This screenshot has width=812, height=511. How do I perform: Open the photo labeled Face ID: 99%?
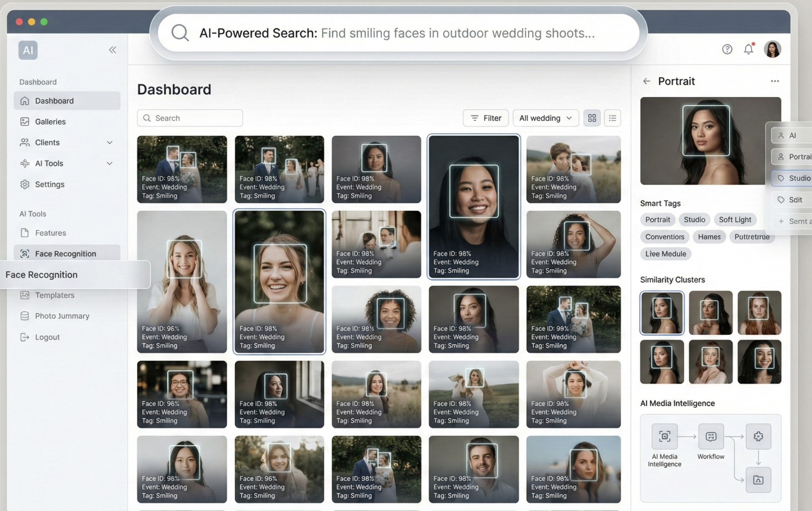[x=573, y=319]
